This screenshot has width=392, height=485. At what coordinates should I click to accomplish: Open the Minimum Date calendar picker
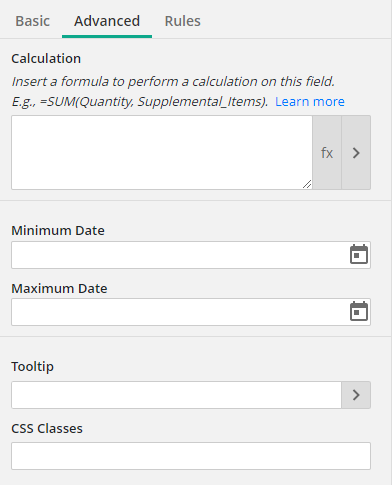[x=359, y=255]
